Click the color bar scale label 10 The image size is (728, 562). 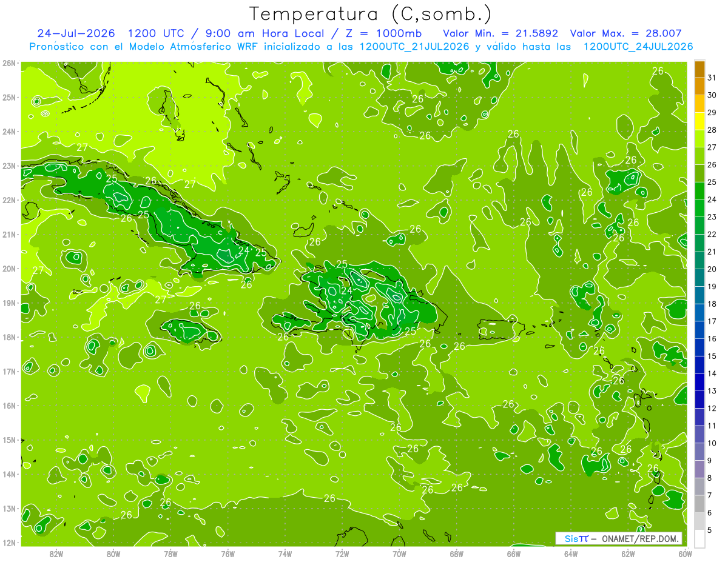point(712,443)
